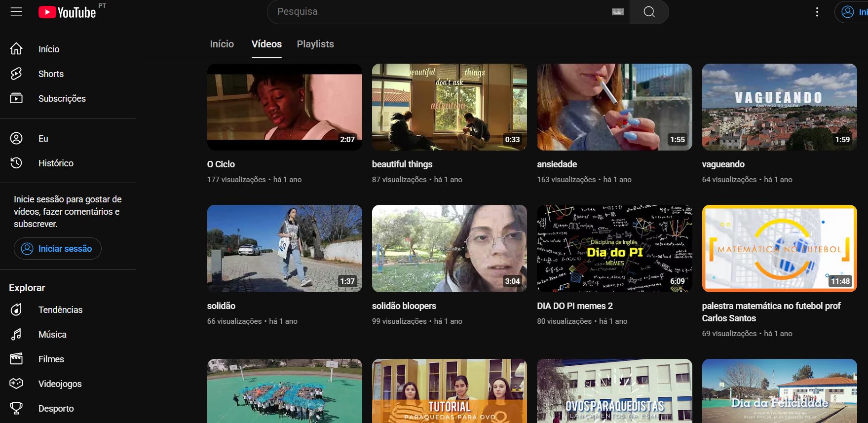Open Tendências in Explorar section
The width and height of the screenshot is (868, 423).
[60, 310]
